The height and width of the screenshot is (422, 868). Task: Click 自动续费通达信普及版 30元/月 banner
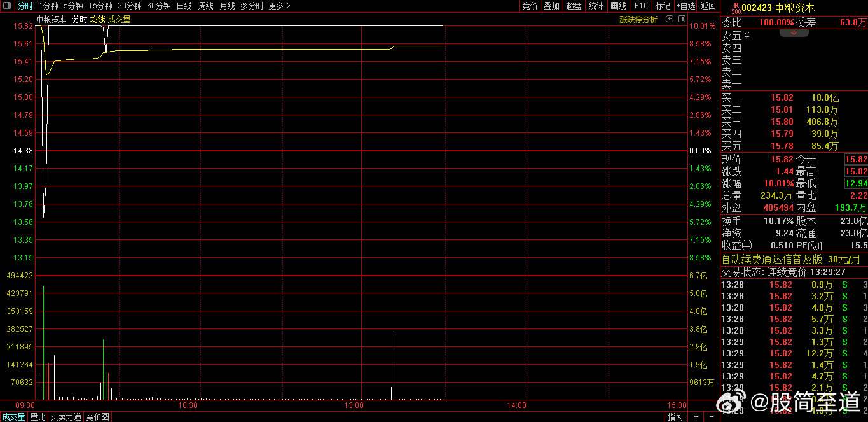click(x=791, y=259)
